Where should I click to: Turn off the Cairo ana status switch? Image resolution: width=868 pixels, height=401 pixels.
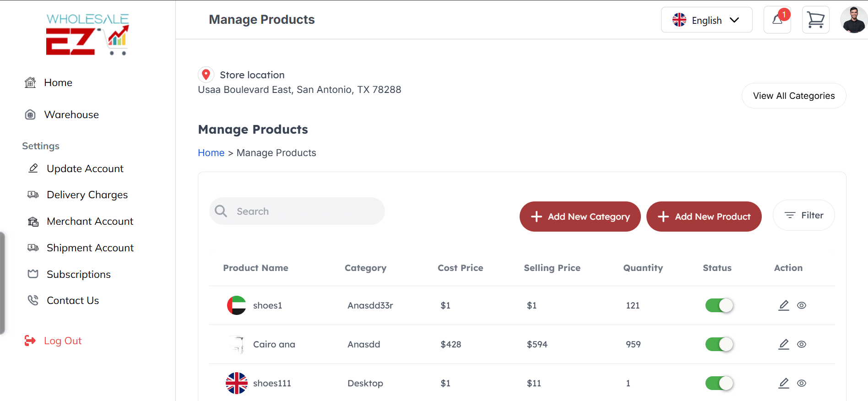tap(719, 344)
